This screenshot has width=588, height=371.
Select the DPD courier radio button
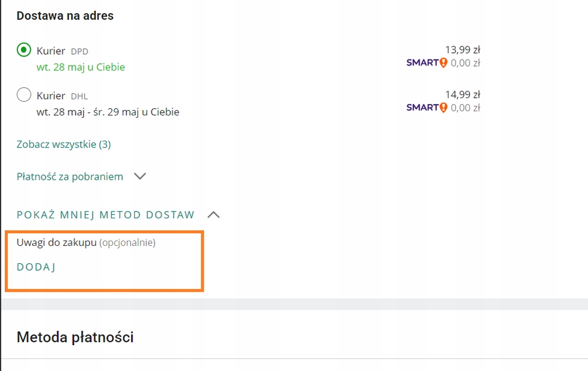click(x=24, y=51)
